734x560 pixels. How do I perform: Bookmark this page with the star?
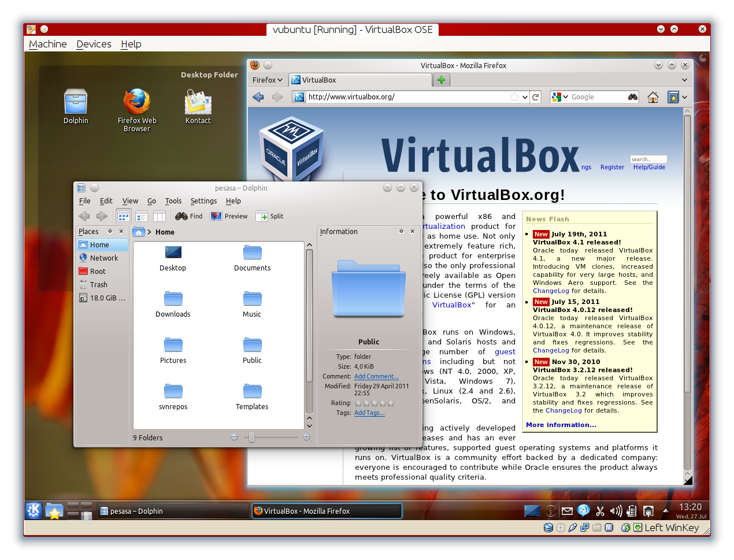point(514,97)
